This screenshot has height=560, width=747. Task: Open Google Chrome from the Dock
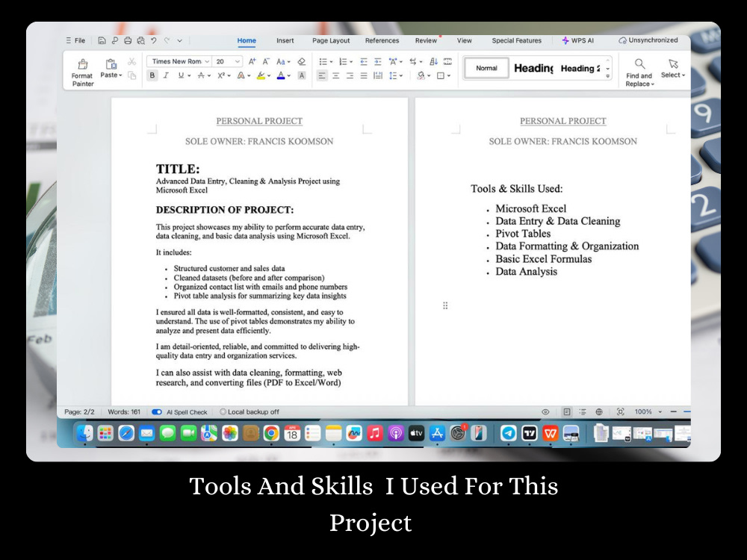271,433
